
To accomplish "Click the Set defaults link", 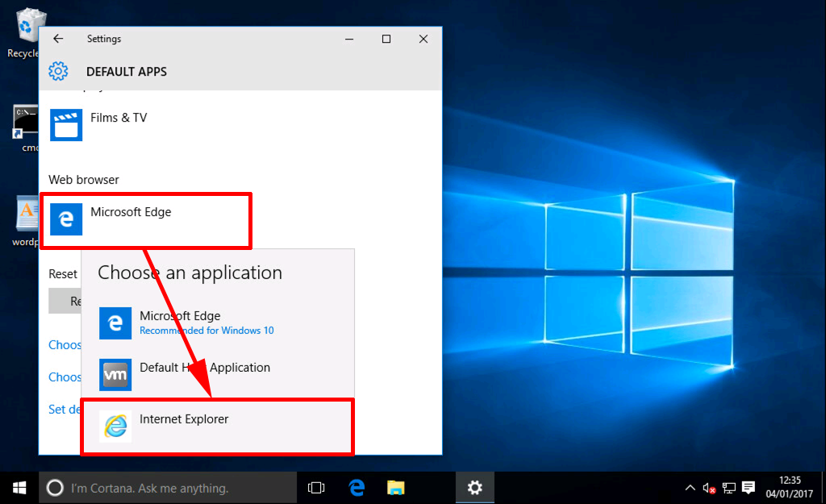I will point(65,409).
